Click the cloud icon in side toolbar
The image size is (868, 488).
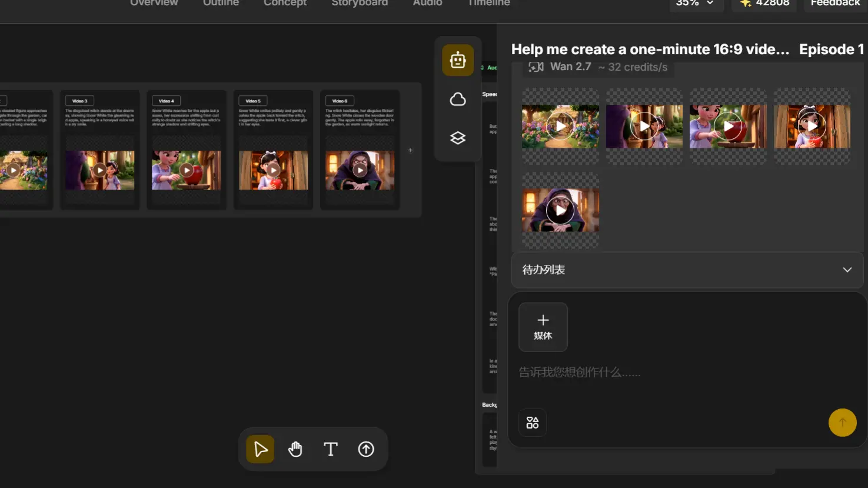[458, 99]
